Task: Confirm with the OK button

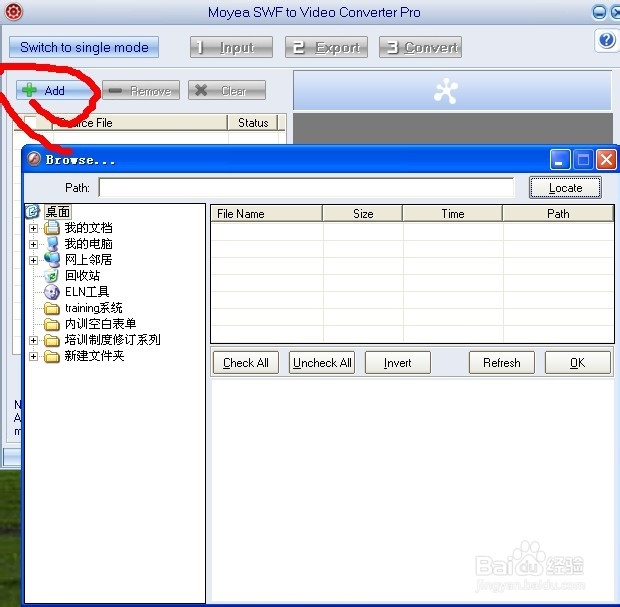Action: pyautogui.click(x=578, y=363)
